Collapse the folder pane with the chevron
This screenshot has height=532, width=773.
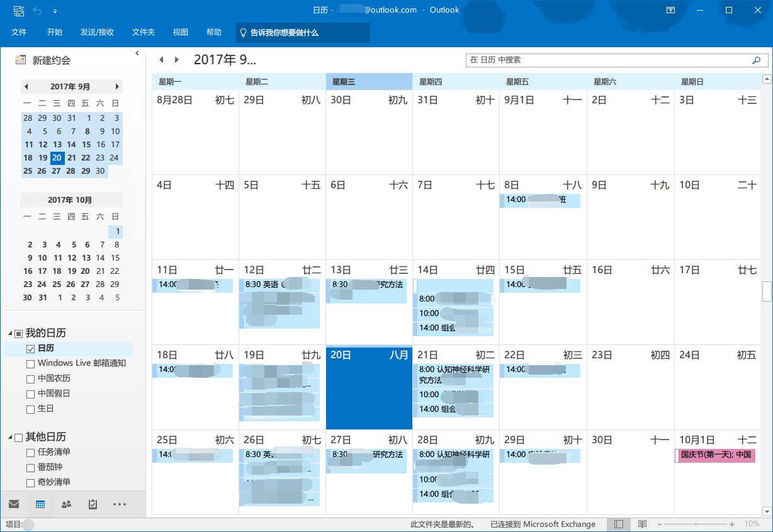(137, 54)
